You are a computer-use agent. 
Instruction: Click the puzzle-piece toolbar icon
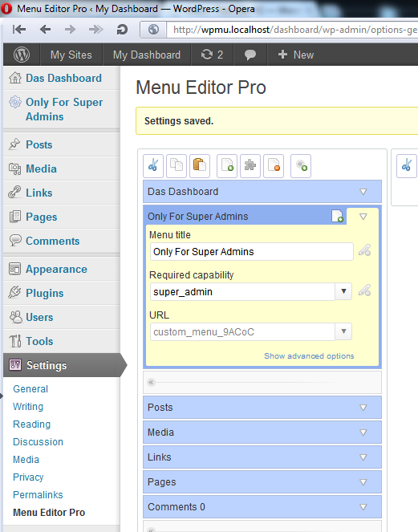pyautogui.click(x=250, y=166)
